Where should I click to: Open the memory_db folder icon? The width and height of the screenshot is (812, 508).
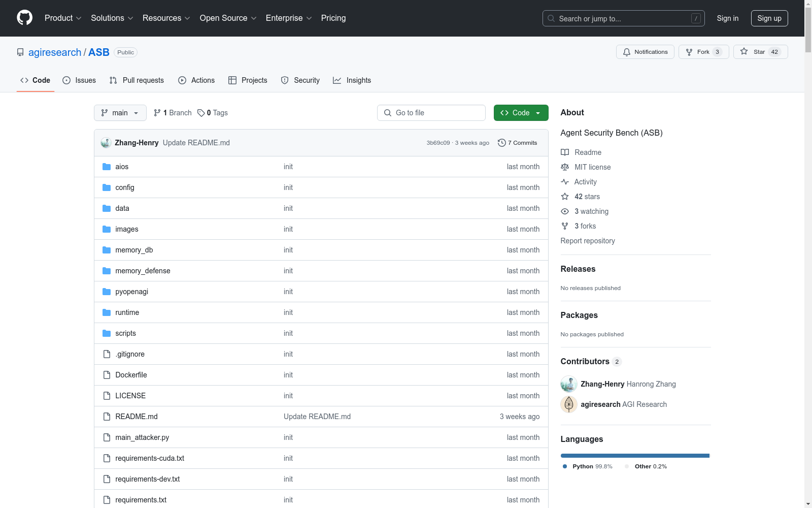coord(107,250)
